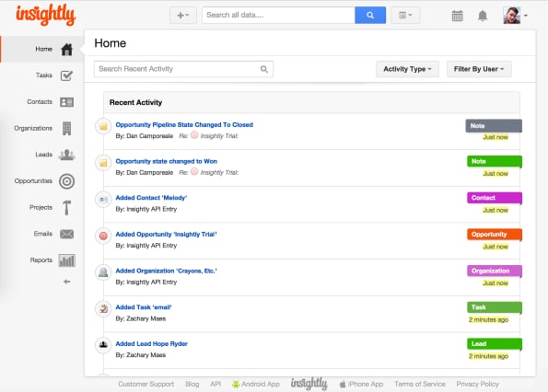
Task: Open the calendar icon in top bar
Action: 457,16
